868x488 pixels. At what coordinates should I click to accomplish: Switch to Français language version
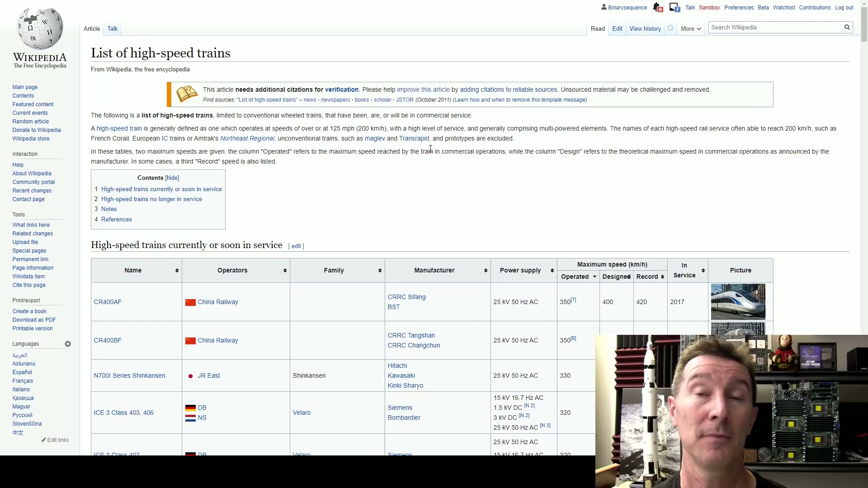pos(23,381)
